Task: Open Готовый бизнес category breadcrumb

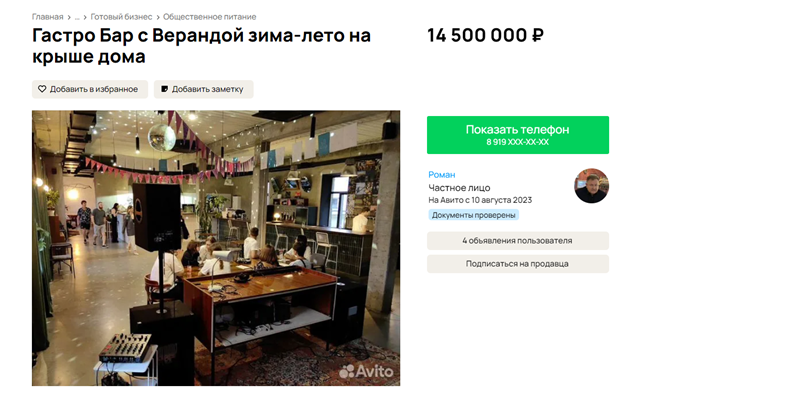Action: [x=121, y=17]
